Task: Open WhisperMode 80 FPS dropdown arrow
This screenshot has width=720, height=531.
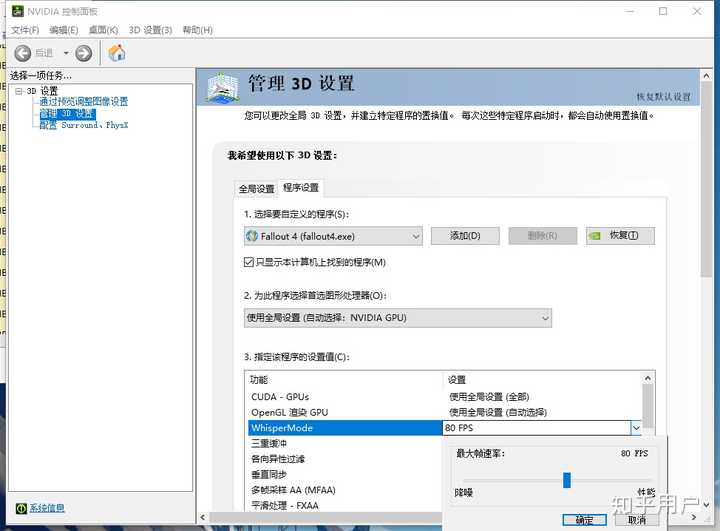Action: [x=636, y=428]
